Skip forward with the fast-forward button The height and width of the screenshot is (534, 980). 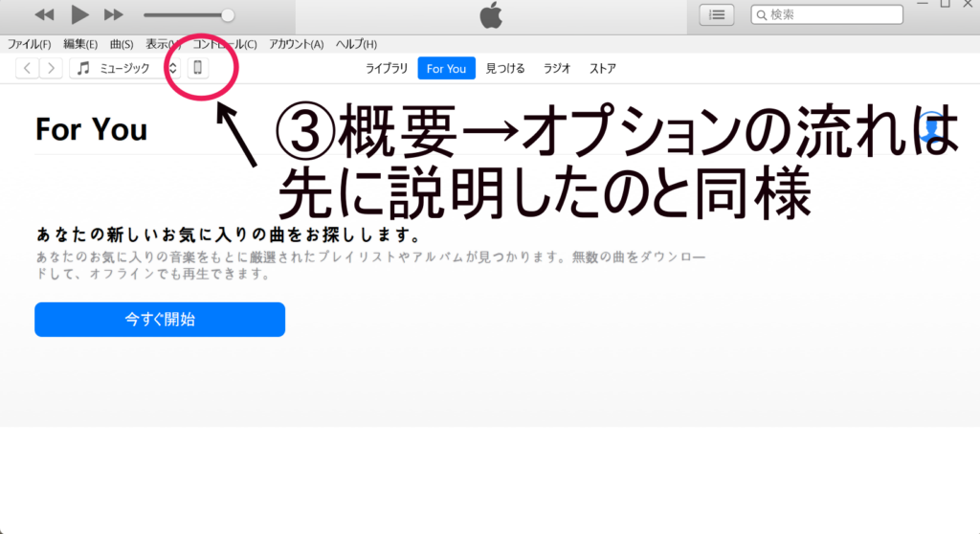pyautogui.click(x=113, y=14)
